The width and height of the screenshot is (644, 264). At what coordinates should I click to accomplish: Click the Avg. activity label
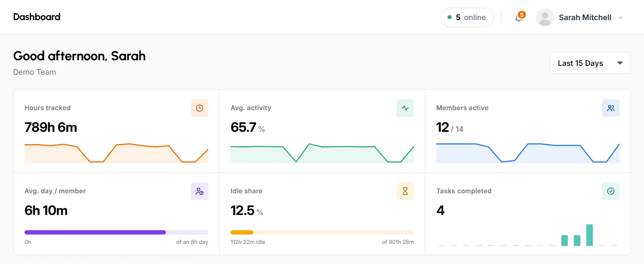[x=251, y=108]
